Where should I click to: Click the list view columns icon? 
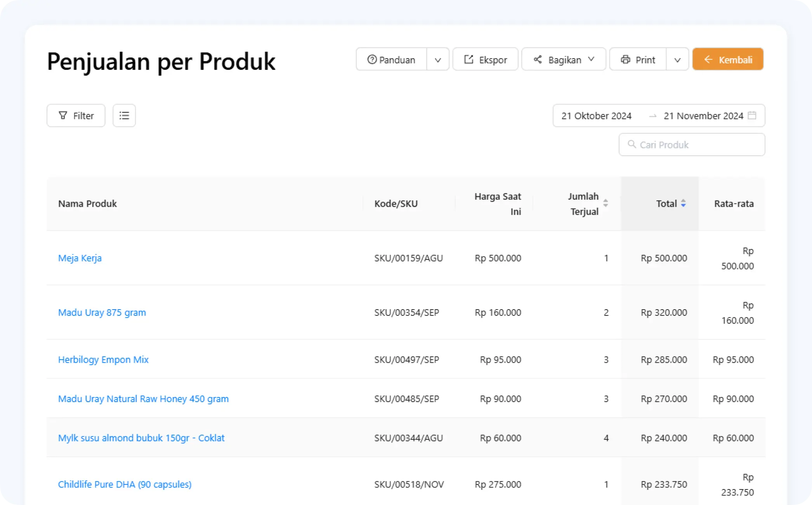tap(124, 115)
